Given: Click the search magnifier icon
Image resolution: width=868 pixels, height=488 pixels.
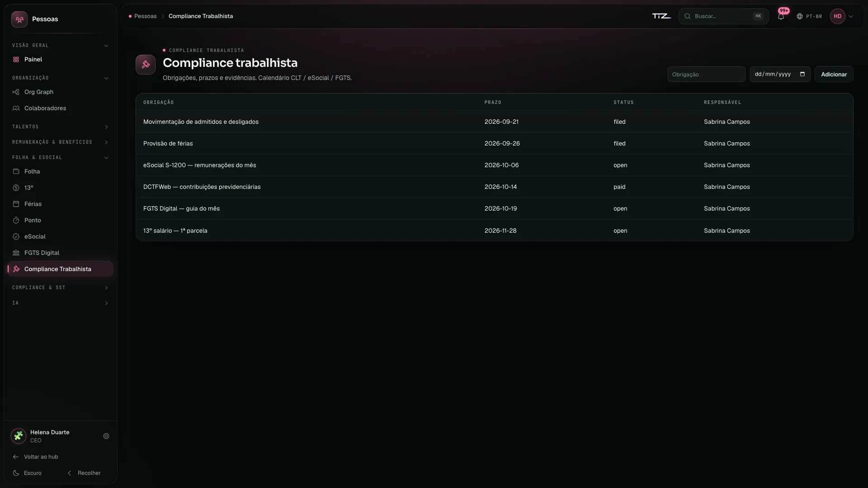Looking at the screenshot, I should (687, 16).
